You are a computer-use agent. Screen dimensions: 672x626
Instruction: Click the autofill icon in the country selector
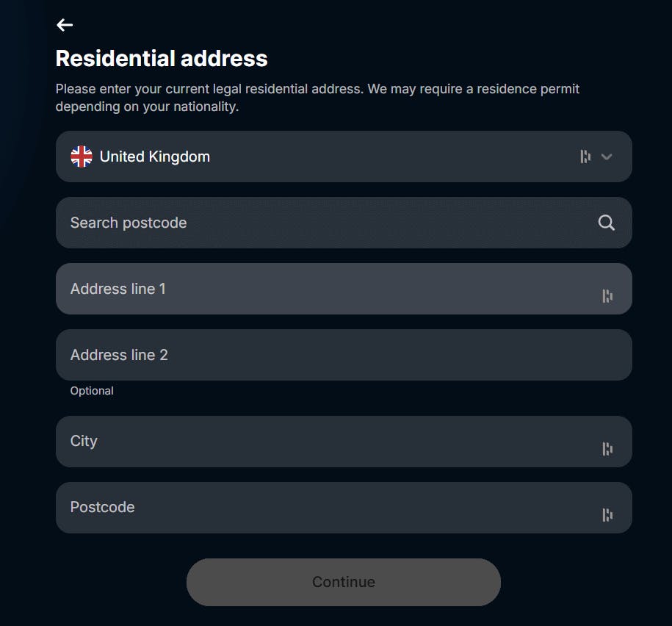[x=585, y=156]
